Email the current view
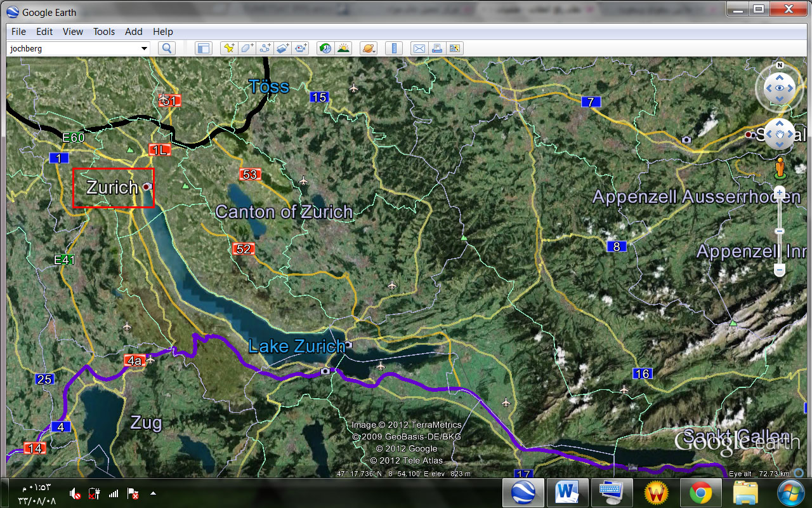Screen dimensions: 812x508 click(419, 48)
